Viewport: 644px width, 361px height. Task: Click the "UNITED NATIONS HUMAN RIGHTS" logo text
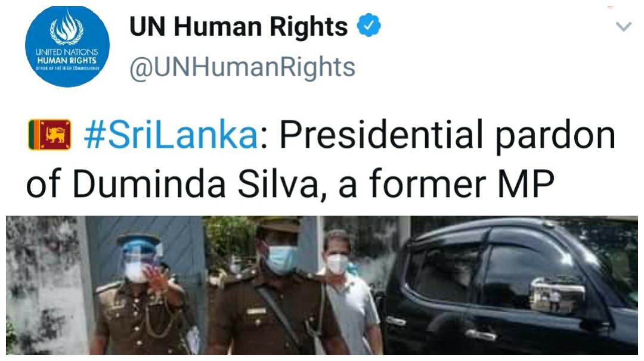click(x=67, y=57)
